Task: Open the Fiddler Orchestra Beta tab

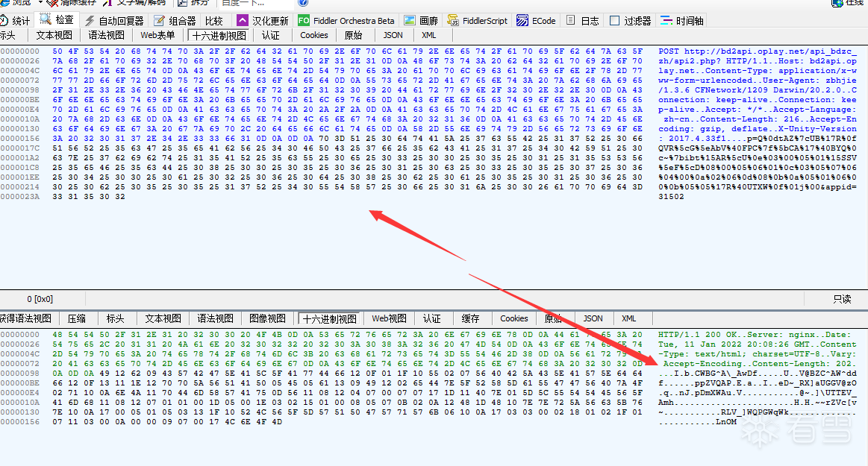Action: tap(346, 21)
